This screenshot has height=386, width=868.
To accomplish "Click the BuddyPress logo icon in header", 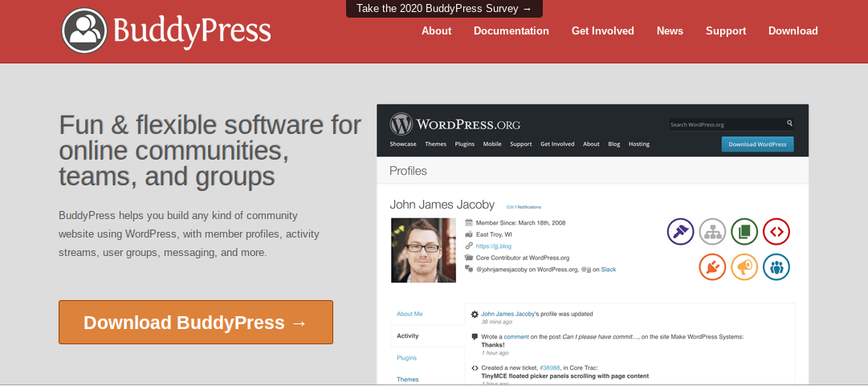I will pos(84,30).
